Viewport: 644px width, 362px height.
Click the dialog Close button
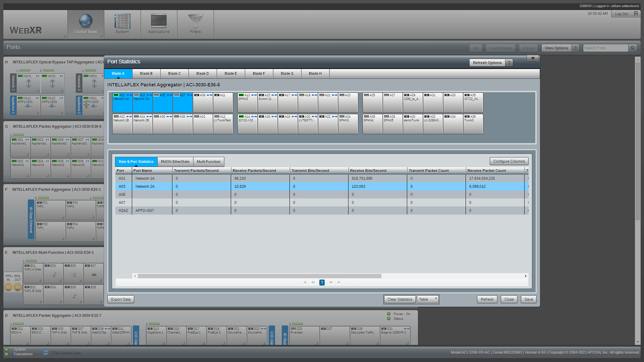click(509, 299)
